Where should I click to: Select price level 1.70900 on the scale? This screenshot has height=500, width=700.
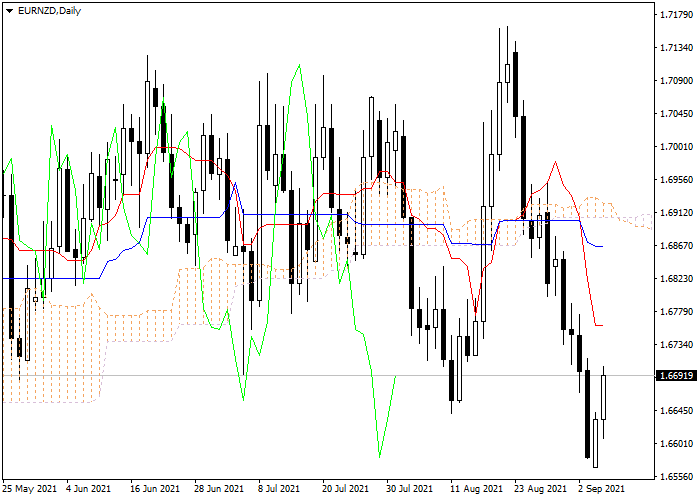click(x=677, y=81)
